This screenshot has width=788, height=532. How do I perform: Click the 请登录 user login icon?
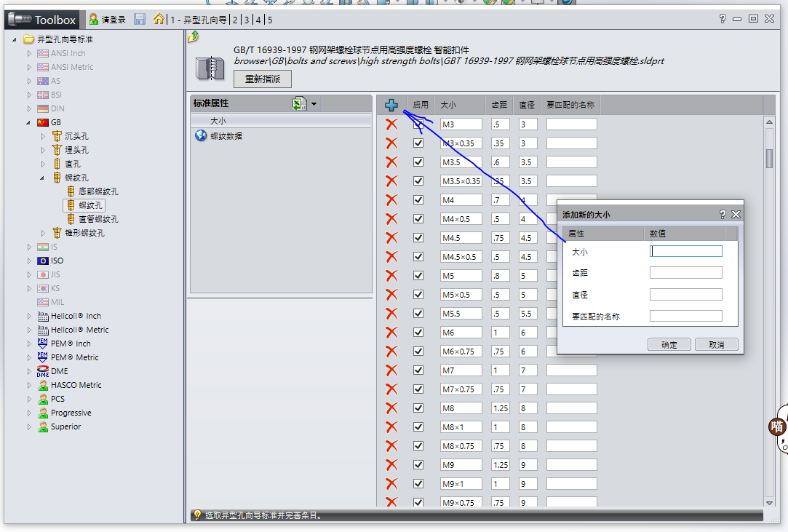[93, 19]
